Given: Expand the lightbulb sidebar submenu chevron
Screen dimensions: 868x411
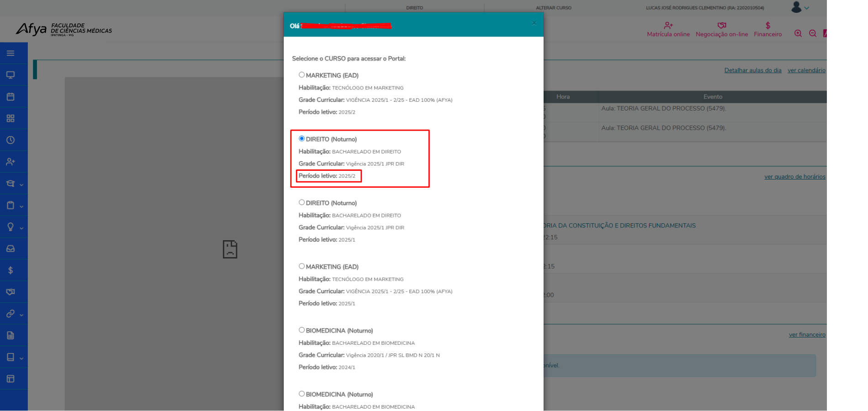Looking at the screenshot, I should point(21,228).
